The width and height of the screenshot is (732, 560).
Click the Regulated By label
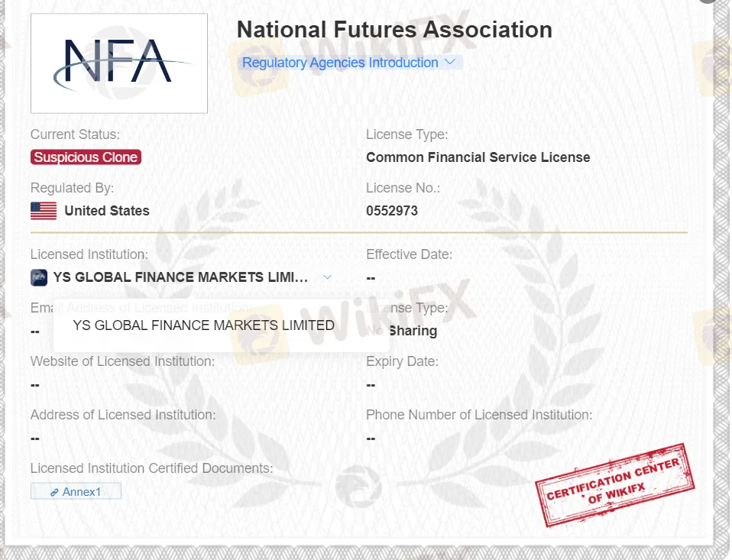coord(73,188)
